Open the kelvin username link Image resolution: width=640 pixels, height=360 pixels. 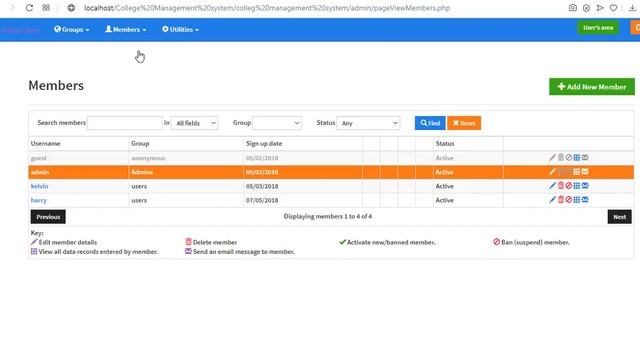click(x=40, y=186)
